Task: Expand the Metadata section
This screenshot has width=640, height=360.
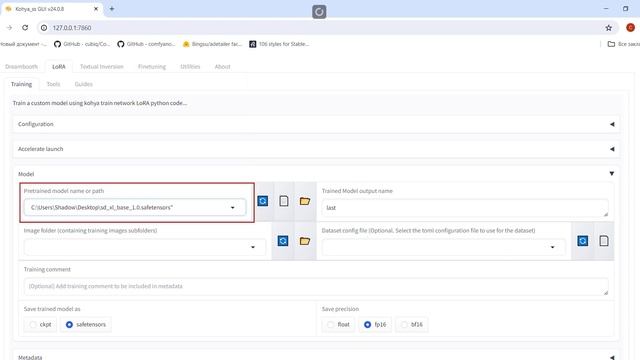Action: (x=316, y=357)
